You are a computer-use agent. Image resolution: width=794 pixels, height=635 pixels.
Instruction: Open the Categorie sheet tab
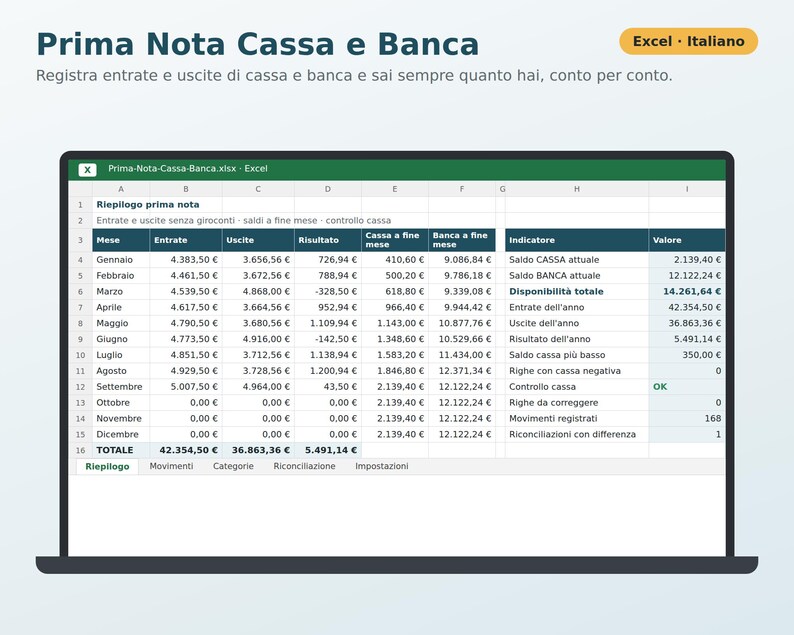pos(233,466)
